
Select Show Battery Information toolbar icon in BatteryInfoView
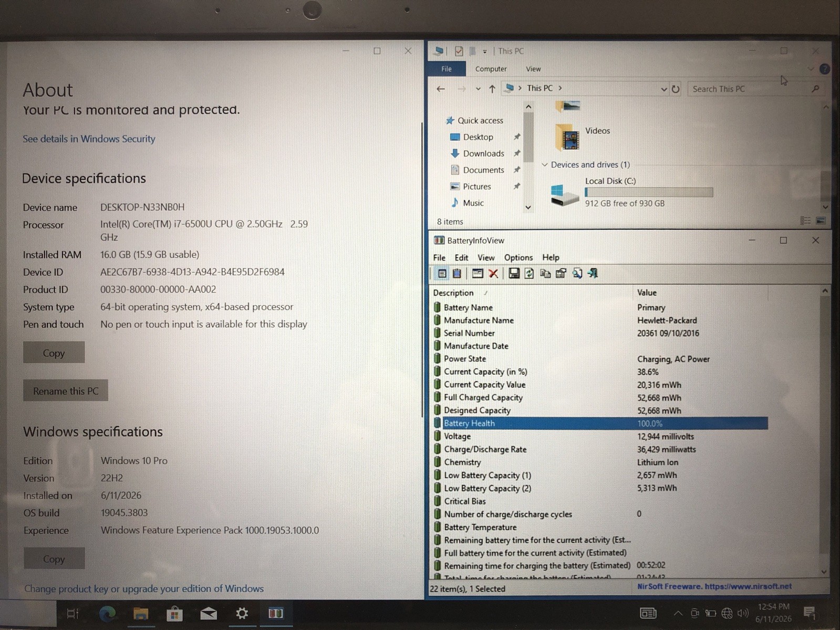click(442, 273)
